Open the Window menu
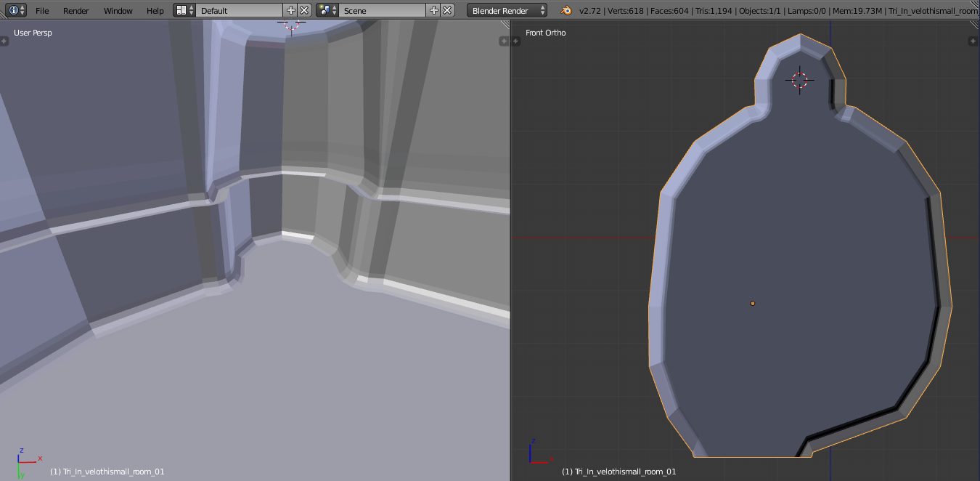Viewport: 980px width, 481px height. pyautogui.click(x=118, y=11)
